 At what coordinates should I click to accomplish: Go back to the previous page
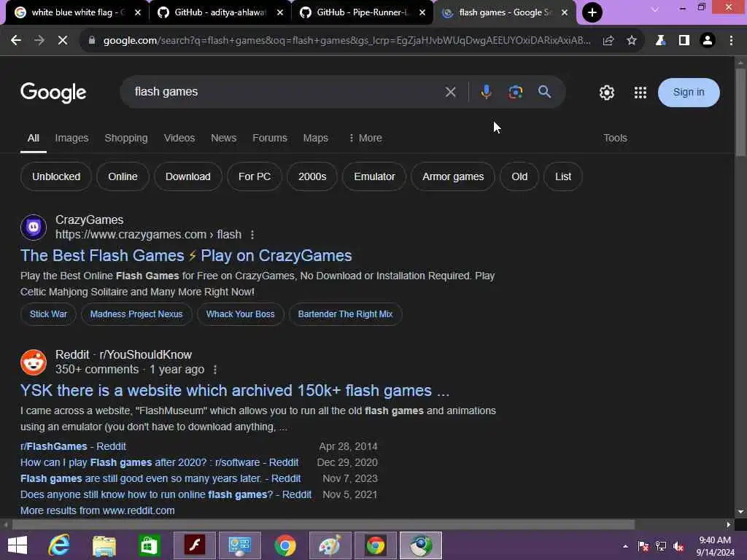pyautogui.click(x=16, y=41)
